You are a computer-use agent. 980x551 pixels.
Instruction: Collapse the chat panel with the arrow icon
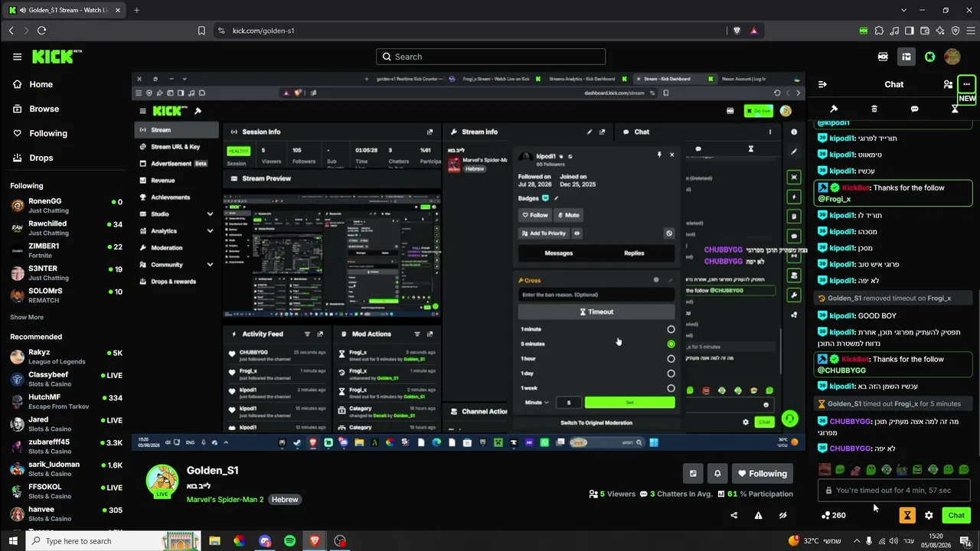pos(822,84)
